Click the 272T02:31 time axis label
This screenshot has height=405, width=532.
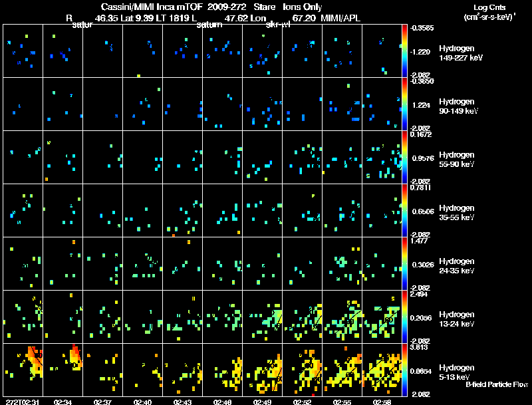[23, 402]
